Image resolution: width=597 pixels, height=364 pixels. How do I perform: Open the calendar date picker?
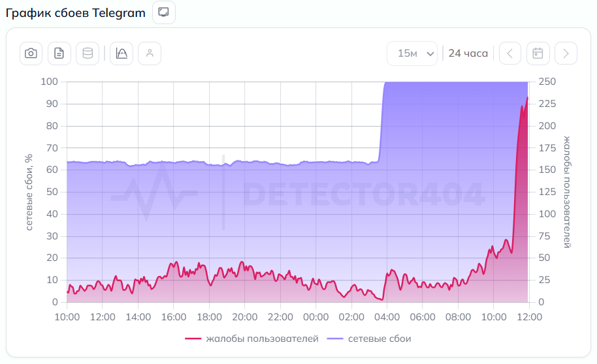[x=538, y=53]
